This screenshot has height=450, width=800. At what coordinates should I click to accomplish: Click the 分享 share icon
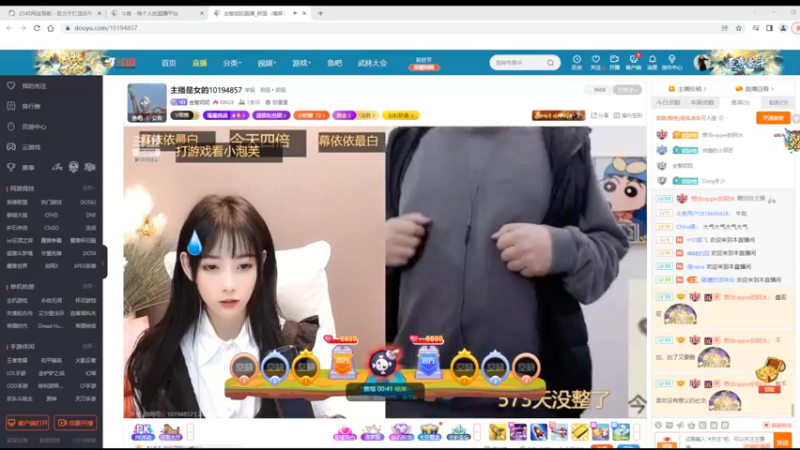point(599,115)
